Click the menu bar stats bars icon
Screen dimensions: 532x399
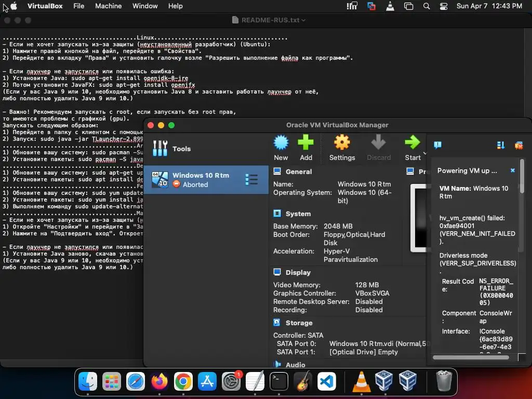click(x=352, y=6)
